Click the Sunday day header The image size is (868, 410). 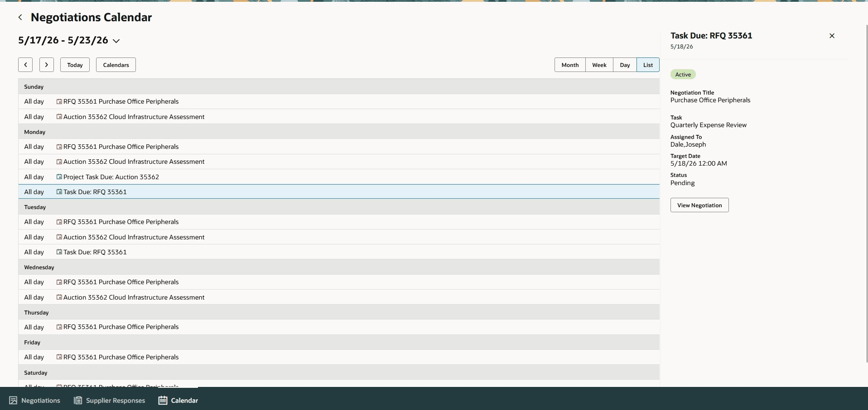(339, 86)
